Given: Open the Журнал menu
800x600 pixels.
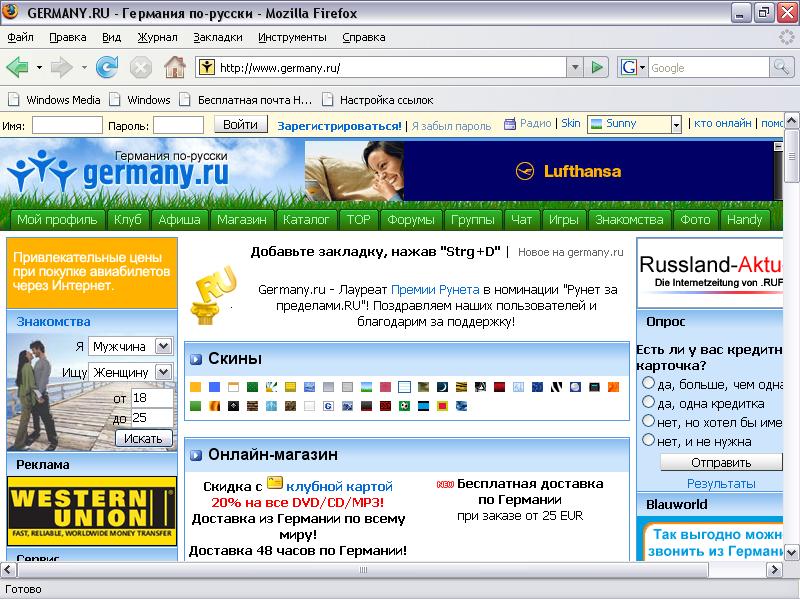Looking at the screenshot, I should pos(157,37).
